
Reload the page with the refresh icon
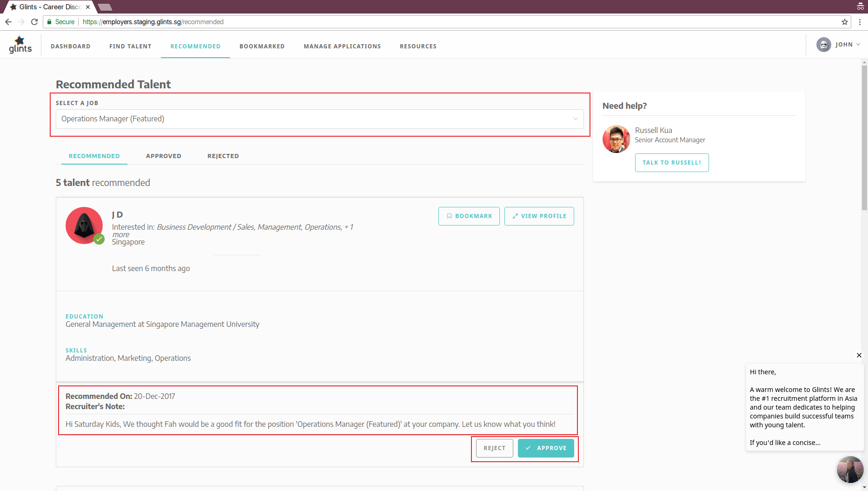pyautogui.click(x=34, y=22)
